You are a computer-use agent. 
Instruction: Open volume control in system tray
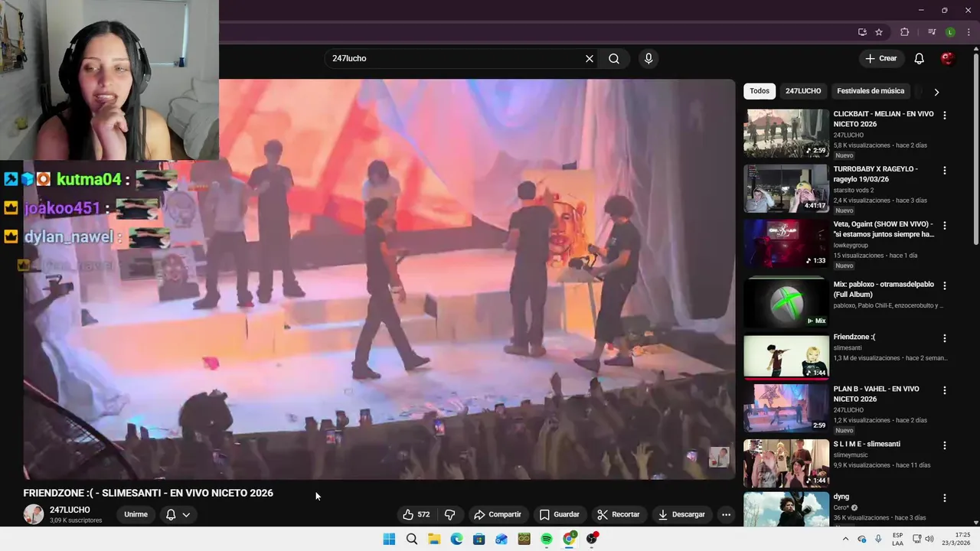point(929,539)
